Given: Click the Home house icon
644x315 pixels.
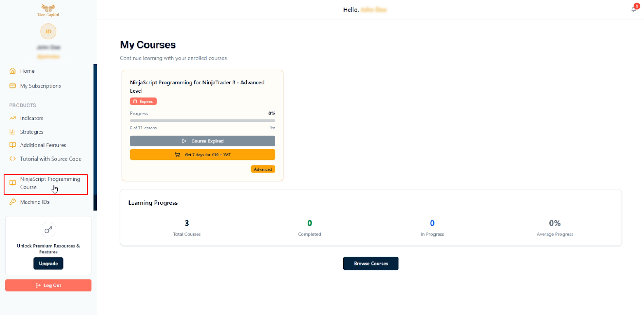Looking at the screenshot, I should (x=12, y=71).
